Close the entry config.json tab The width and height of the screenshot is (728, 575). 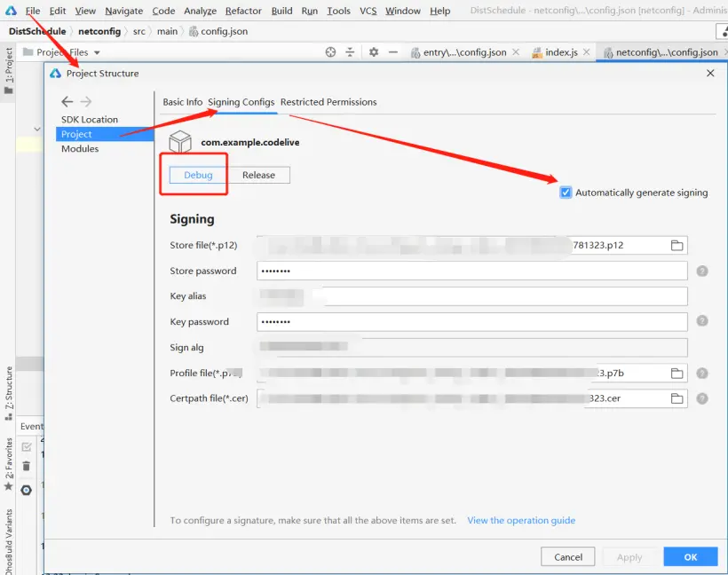[x=515, y=52]
